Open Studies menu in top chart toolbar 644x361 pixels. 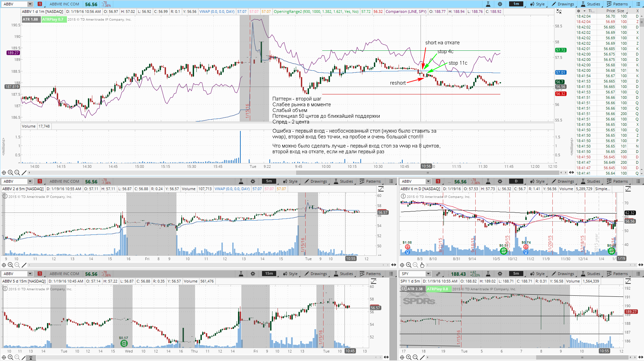590,4
